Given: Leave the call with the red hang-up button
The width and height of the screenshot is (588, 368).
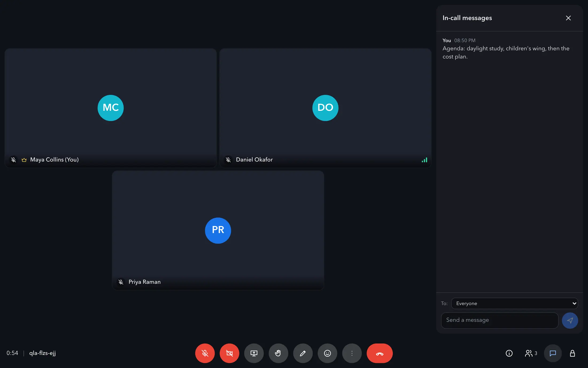Looking at the screenshot, I should [x=380, y=353].
